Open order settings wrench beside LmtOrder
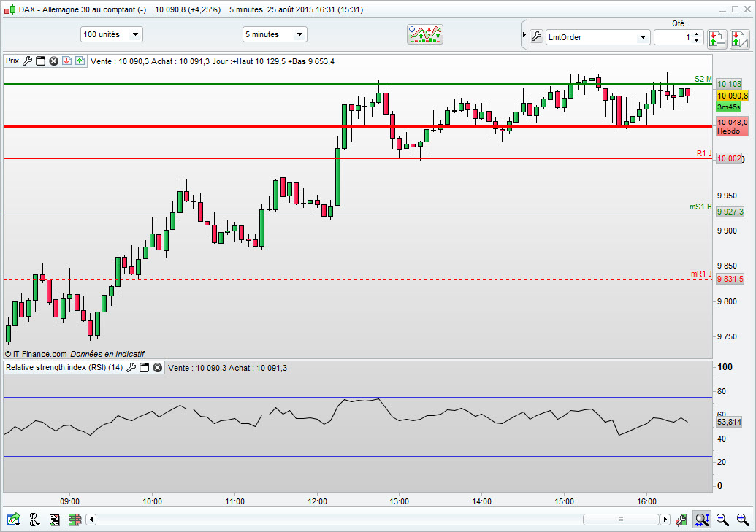Image resolution: width=756 pixels, height=532 pixels. pos(537,36)
